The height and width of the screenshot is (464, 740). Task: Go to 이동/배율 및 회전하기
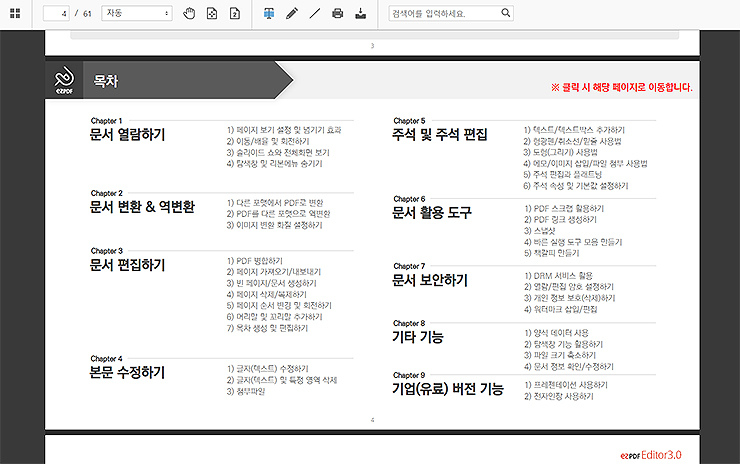pyautogui.click(x=268, y=141)
